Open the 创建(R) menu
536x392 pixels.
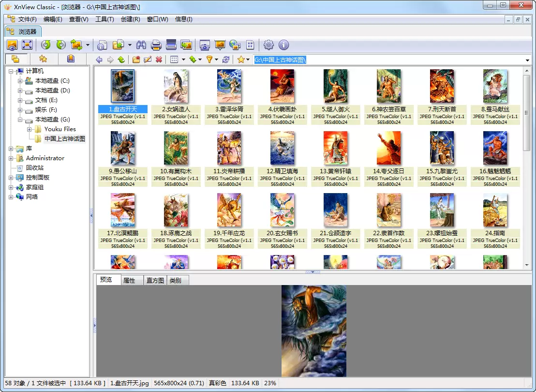(130, 19)
